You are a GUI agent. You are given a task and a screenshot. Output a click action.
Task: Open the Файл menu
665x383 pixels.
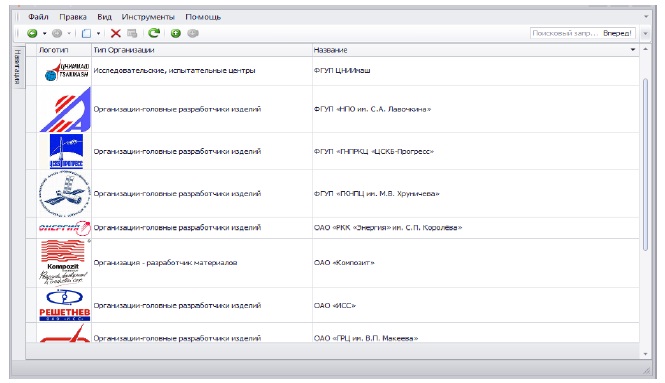[x=38, y=17]
